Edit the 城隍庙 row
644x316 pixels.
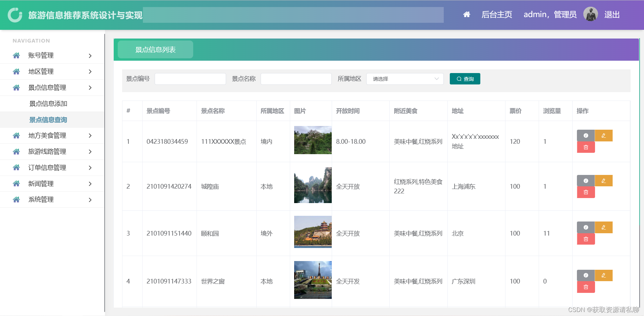604,181
